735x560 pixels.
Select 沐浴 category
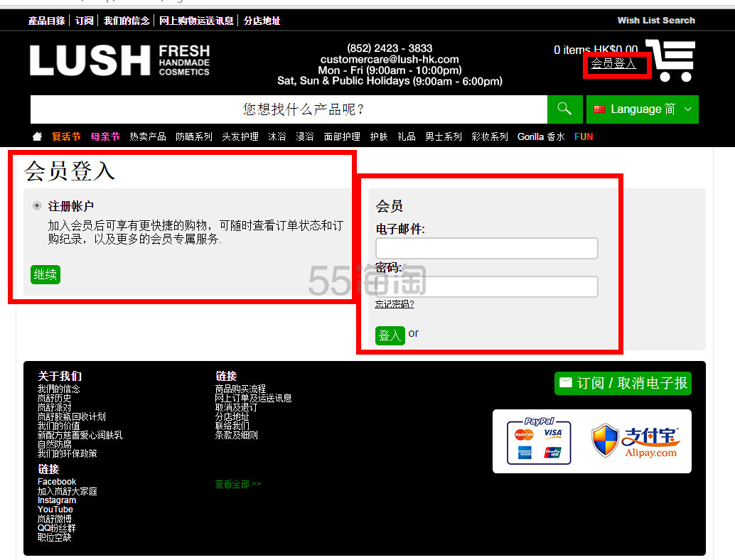[277, 136]
